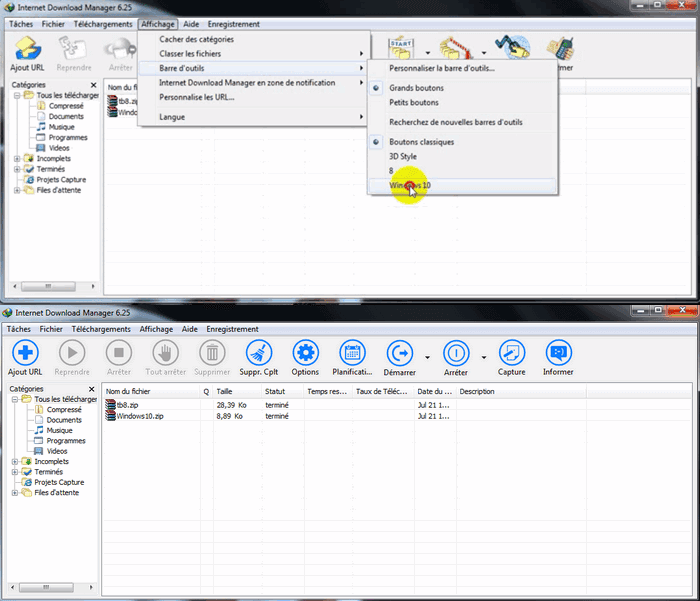
Task: Click Recherchez de nouvelles barres d'outils
Action: point(455,122)
